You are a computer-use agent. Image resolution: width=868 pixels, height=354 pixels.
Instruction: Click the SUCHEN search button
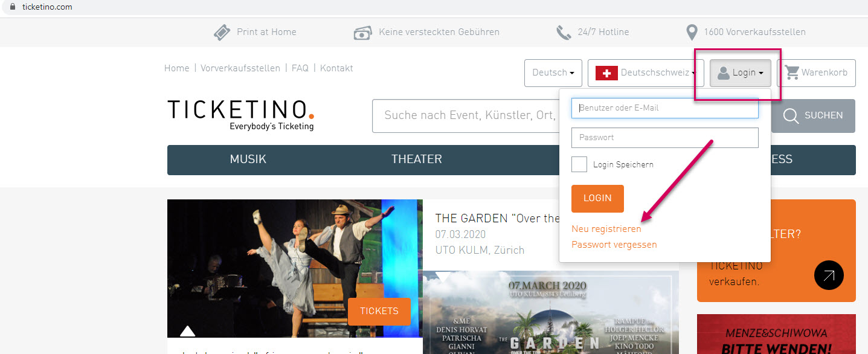point(813,116)
